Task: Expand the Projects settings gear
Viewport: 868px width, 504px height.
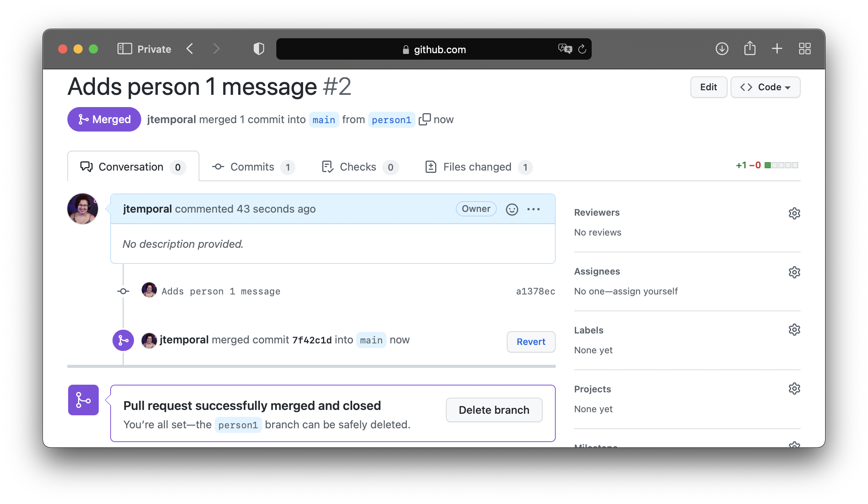Action: [x=795, y=389]
